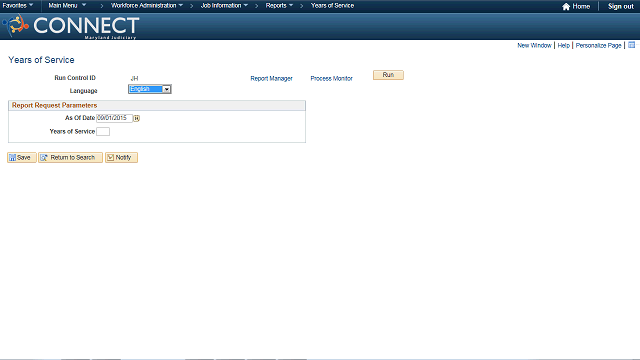The width and height of the screenshot is (640, 360).
Task: Open the Main Menu dropdown
Action: pos(67,6)
